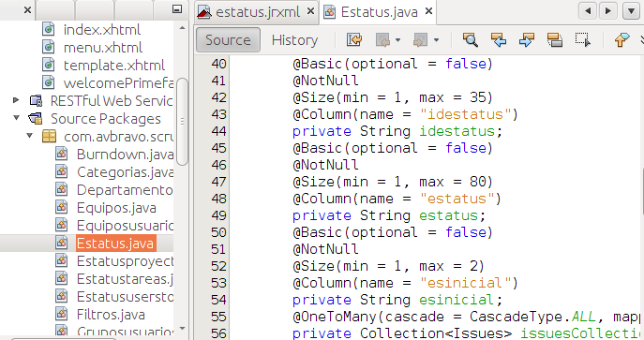Open the documents list dropdown button
The height and width of the screenshot is (340, 644).
pyautogui.click(x=631, y=10)
